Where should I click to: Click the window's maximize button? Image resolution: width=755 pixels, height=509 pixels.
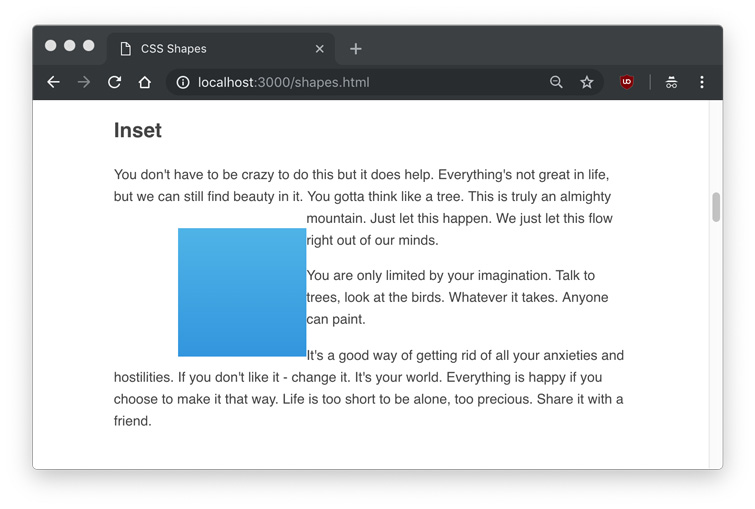pyautogui.click(x=88, y=46)
